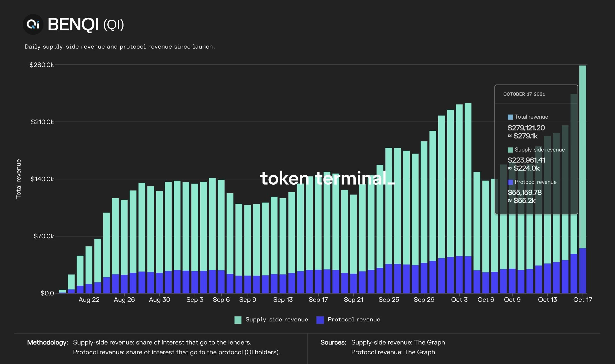Click the Aug 22 x-axis label
The width and height of the screenshot is (615, 364).
[89, 300]
